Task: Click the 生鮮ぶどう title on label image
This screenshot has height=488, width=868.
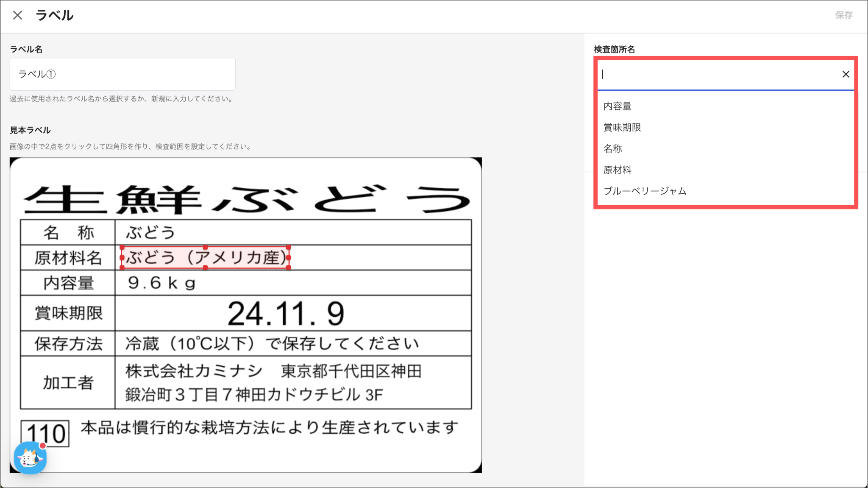Action: pyautogui.click(x=246, y=199)
